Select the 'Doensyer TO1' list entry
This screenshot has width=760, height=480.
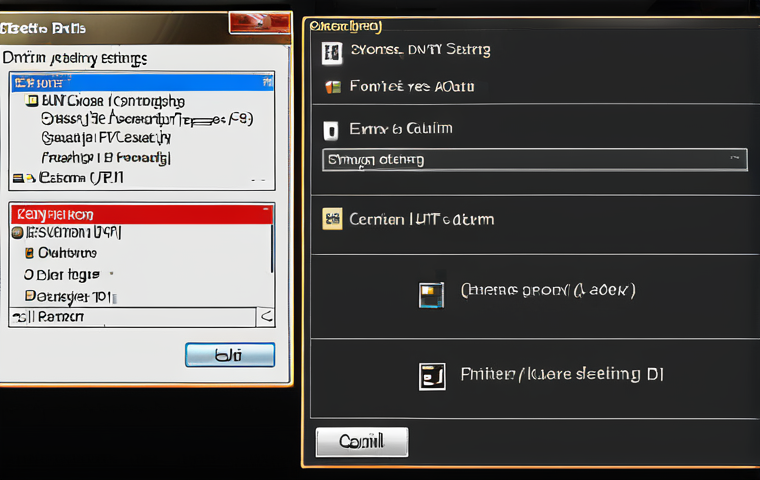click(x=68, y=296)
